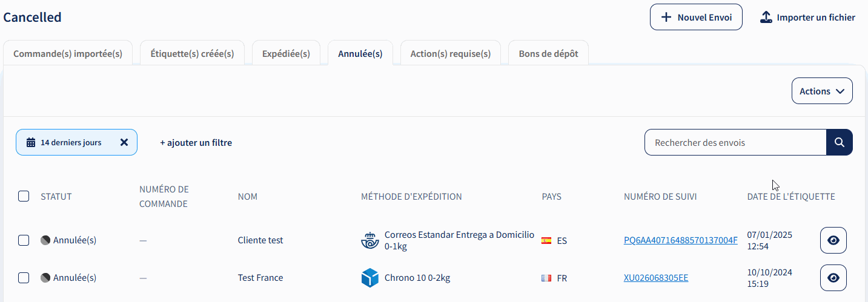Open tracking link XU026068305EE
The width and height of the screenshot is (868, 302).
click(656, 278)
